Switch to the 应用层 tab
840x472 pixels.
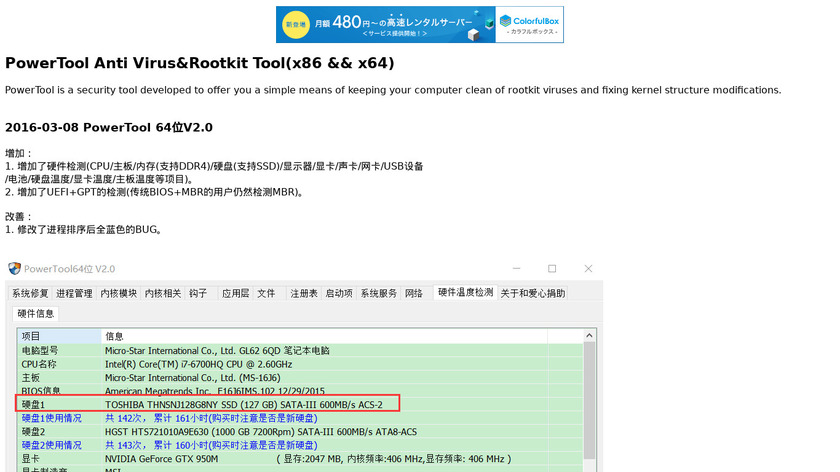(236, 294)
